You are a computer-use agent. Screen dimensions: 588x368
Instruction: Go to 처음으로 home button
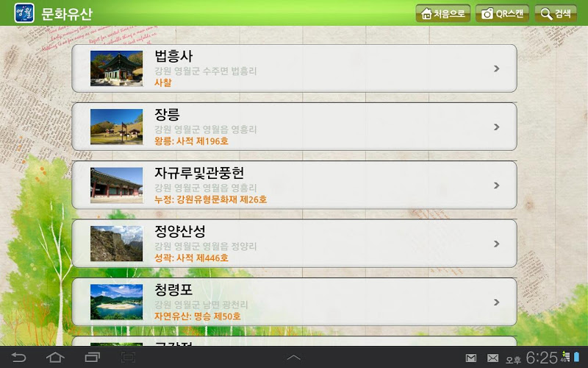point(443,13)
